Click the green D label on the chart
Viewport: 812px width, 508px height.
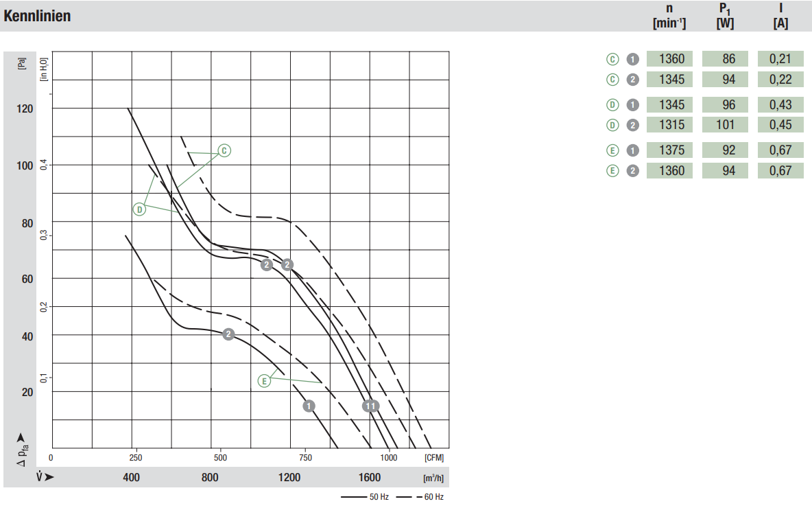click(139, 209)
